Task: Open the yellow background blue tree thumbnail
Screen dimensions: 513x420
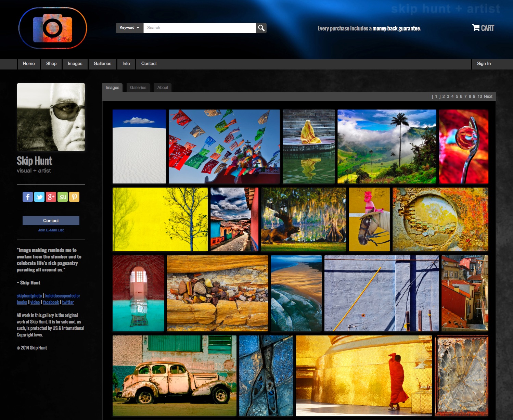Action: pyautogui.click(x=160, y=219)
